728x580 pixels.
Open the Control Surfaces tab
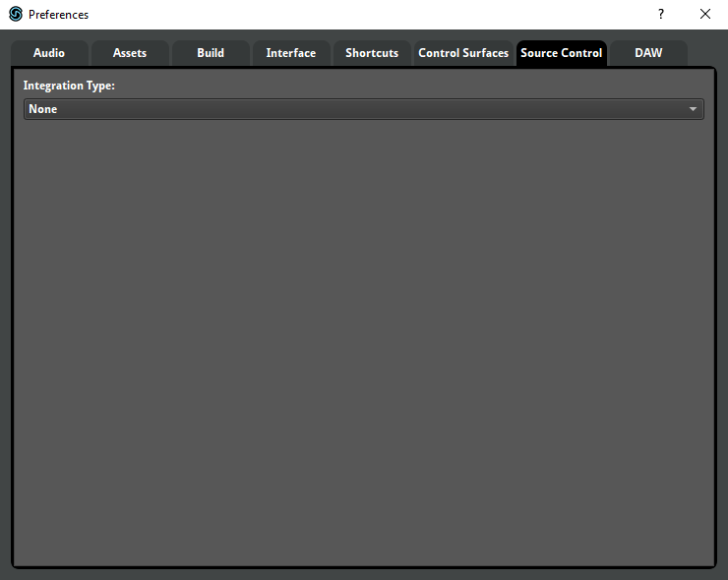tap(463, 53)
